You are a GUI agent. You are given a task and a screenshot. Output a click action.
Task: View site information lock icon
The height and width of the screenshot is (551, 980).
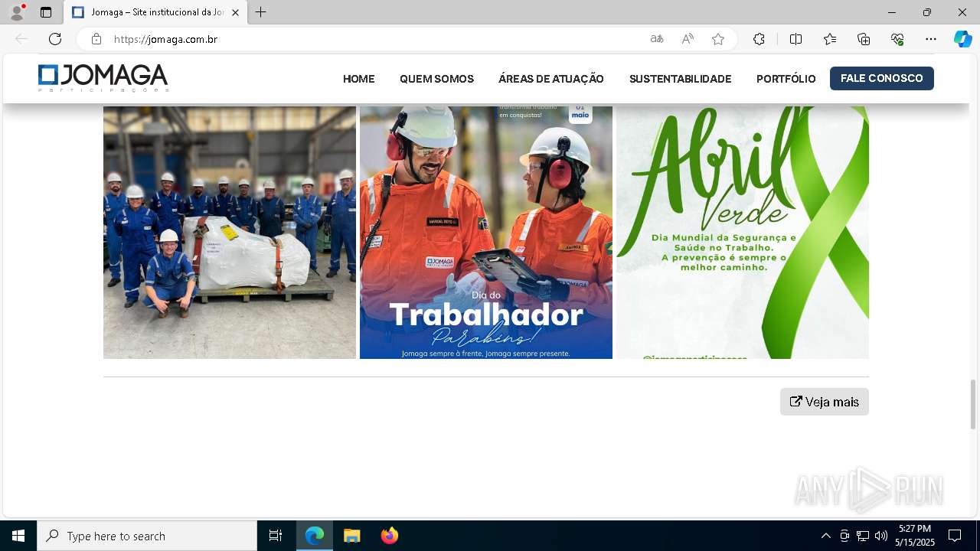coord(96,39)
